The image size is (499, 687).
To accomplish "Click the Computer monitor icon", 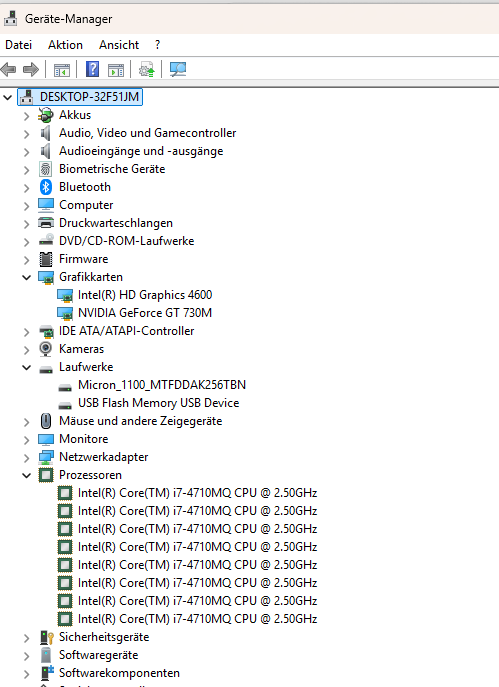I will coord(46,205).
